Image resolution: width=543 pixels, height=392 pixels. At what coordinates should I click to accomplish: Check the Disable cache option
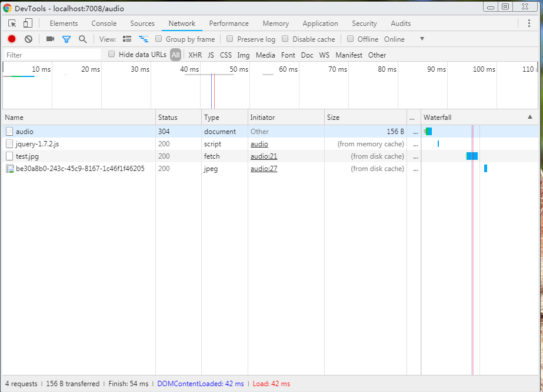point(285,39)
